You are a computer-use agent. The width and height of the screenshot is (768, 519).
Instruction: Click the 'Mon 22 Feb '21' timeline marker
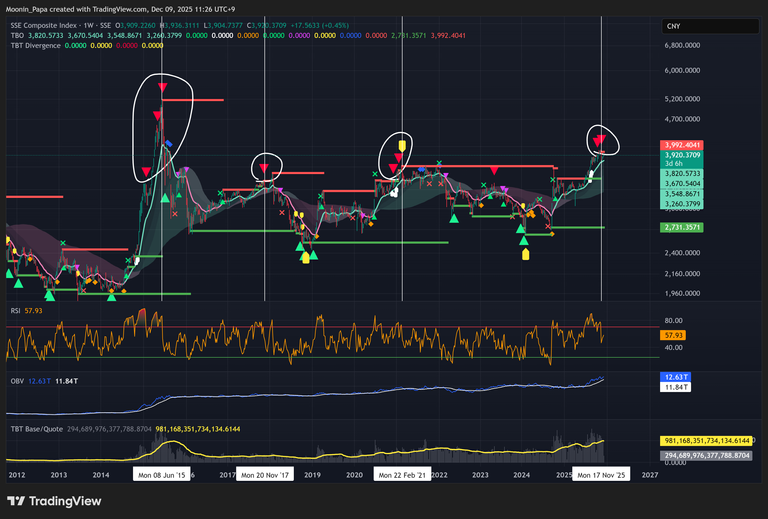point(402,475)
